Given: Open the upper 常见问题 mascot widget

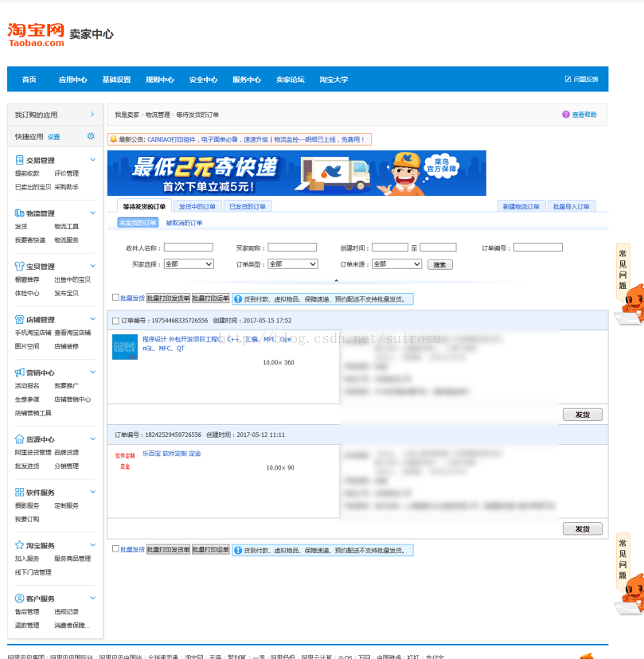Looking at the screenshot, I should click(x=630, y=284).
